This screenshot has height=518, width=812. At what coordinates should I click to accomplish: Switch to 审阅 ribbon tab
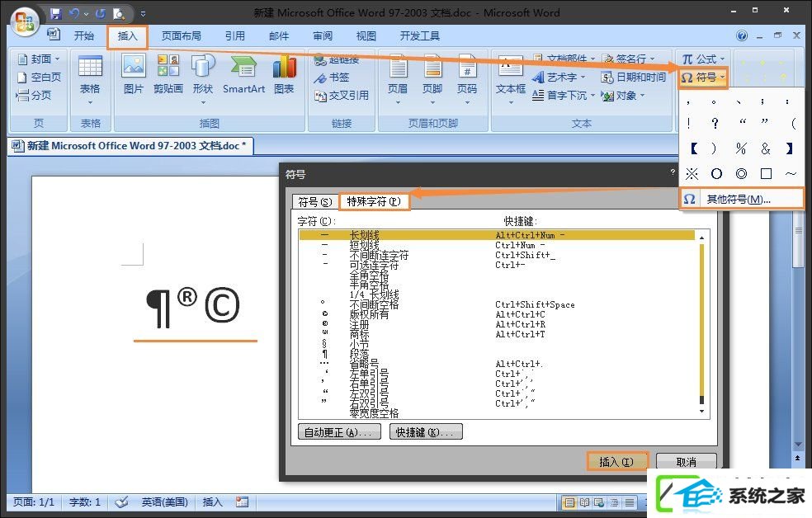click(x=323, y=35)
